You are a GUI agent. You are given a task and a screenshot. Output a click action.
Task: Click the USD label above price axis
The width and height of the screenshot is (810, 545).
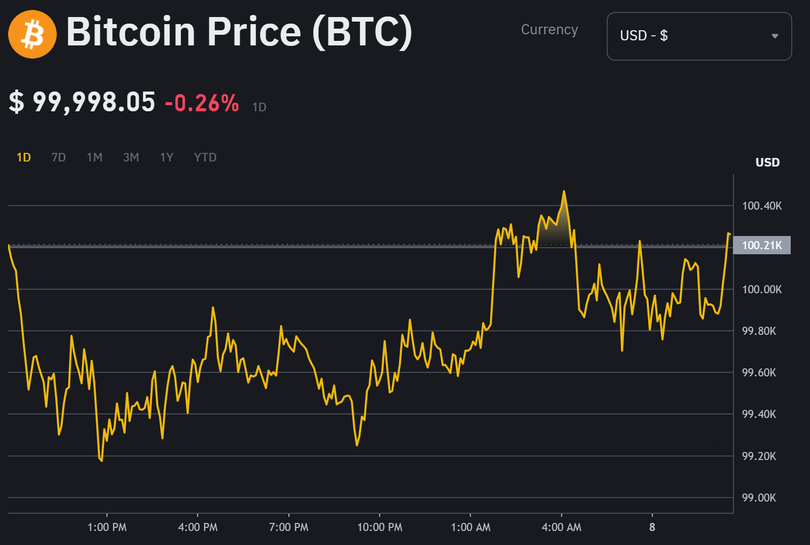(767, 162)
